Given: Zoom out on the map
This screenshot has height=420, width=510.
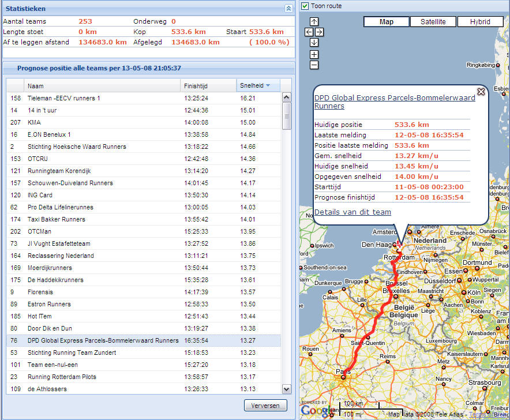Looking at the screenshot, I should coord(314,65).
